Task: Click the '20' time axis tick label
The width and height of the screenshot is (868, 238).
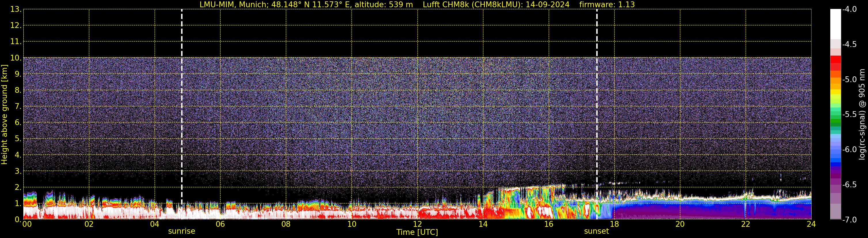Action: pyautogui.click(x=680, y=224)
